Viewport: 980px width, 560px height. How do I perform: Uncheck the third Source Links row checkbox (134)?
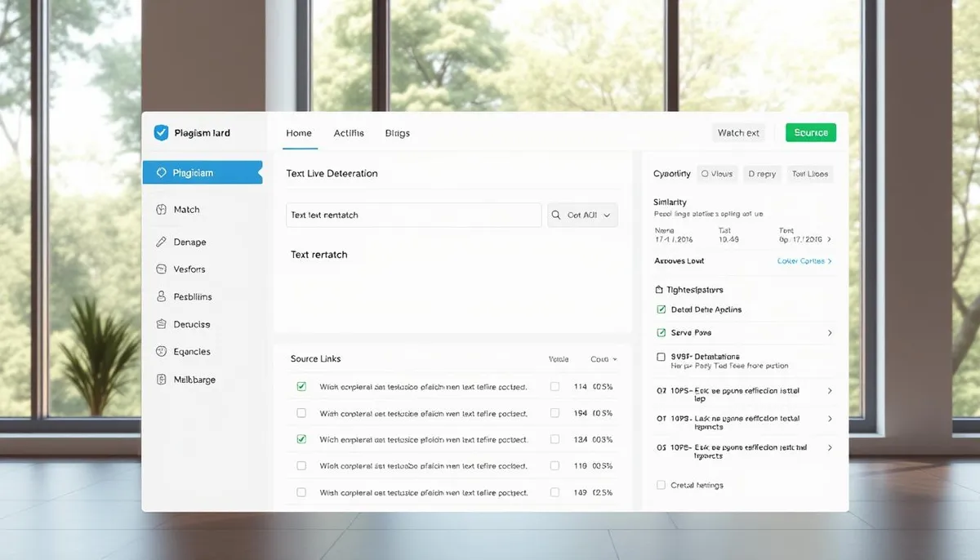coord(301,439)
